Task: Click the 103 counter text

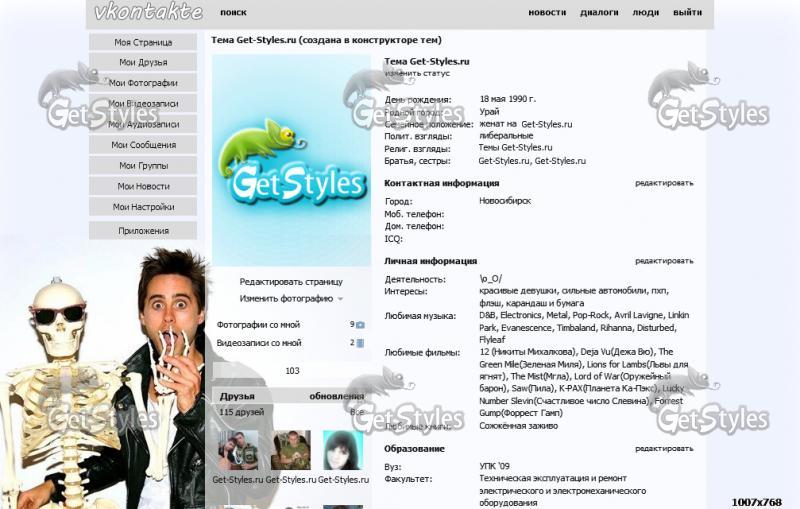Action: coord(292,371)
